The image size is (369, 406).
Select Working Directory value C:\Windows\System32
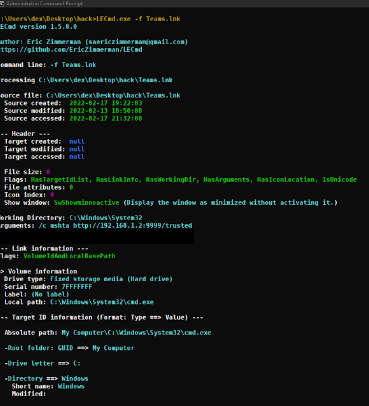coord(106,218)
